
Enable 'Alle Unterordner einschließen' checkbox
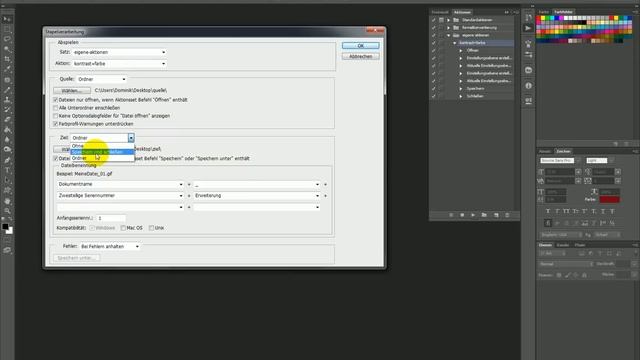(x=56, y=108)
